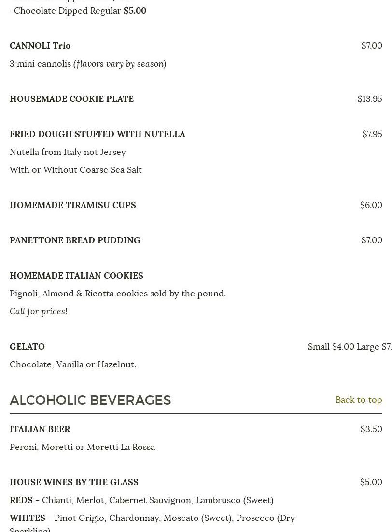Click Chocolate Dipped Regular $5.00 line

click(x=78, y=10)
